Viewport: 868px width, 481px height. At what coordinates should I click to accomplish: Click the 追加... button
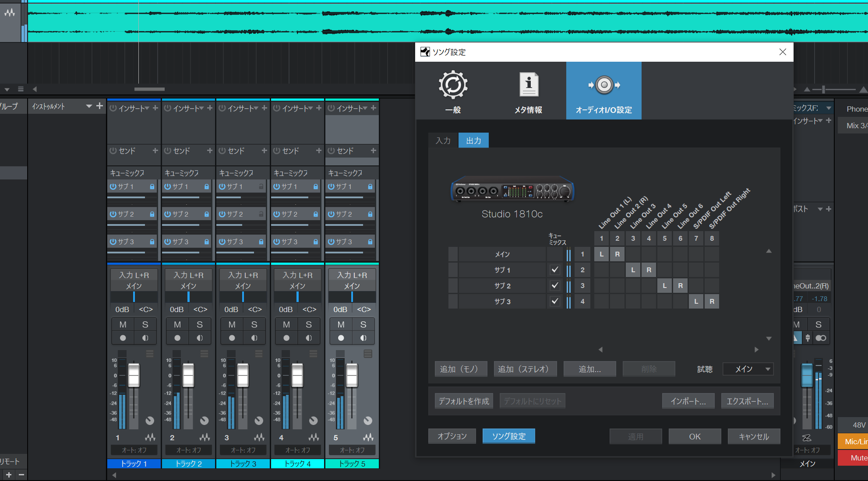(x=589, y=369)
